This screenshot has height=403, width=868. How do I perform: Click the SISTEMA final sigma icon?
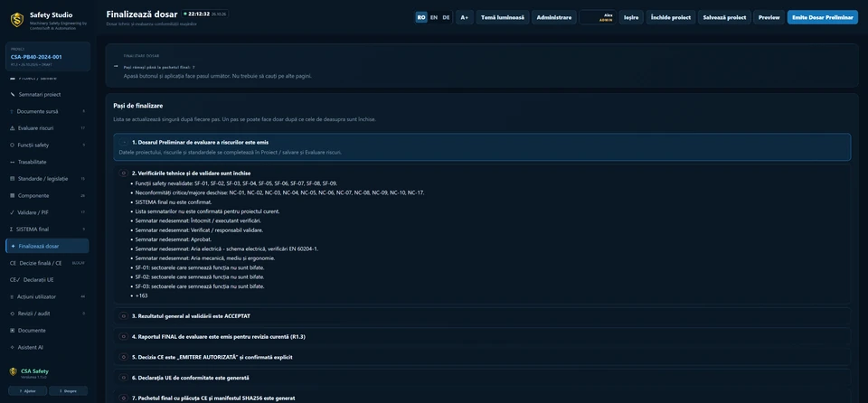click(x=12, y=230)
